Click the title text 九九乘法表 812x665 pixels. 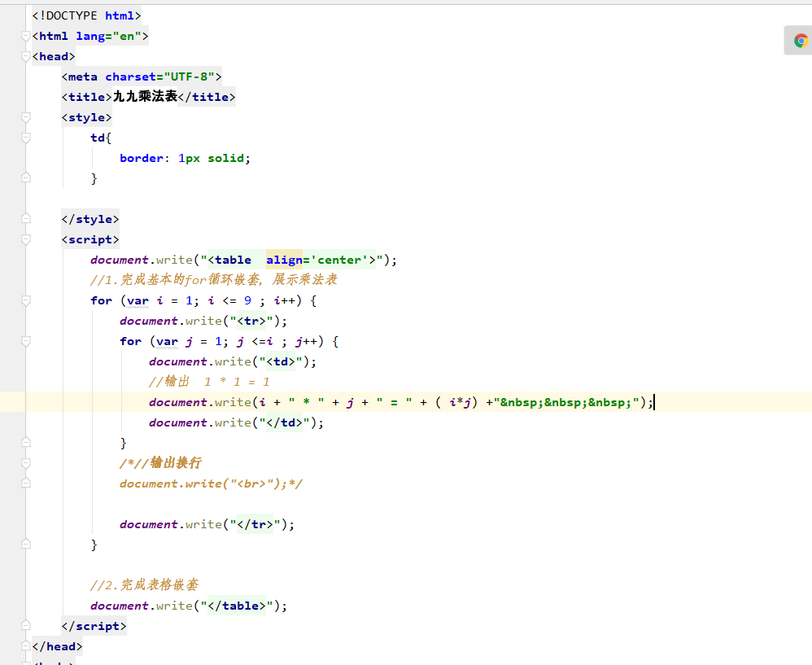pyautogui.click(x=145, y=97)
